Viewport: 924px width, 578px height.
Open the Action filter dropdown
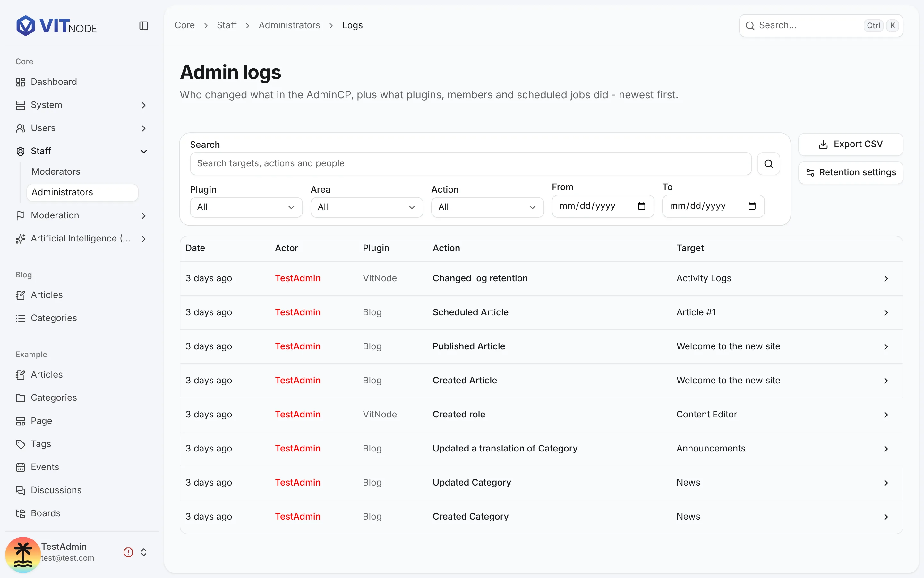click(x=488, y=207)
